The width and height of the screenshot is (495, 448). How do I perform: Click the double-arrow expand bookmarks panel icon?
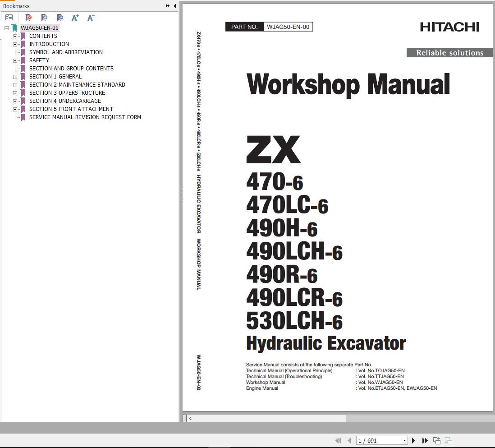point(168,6)
